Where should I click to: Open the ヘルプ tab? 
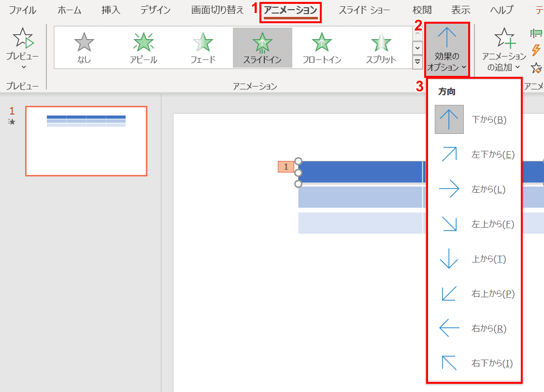(501, 10)
